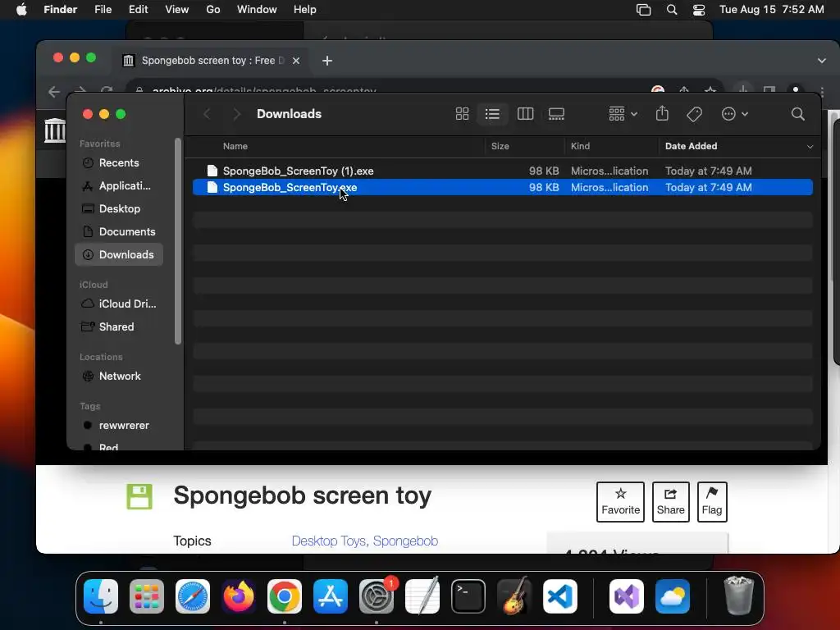Open Spotlight search in menu bar

pyautogui.click(x=672, y=10)
